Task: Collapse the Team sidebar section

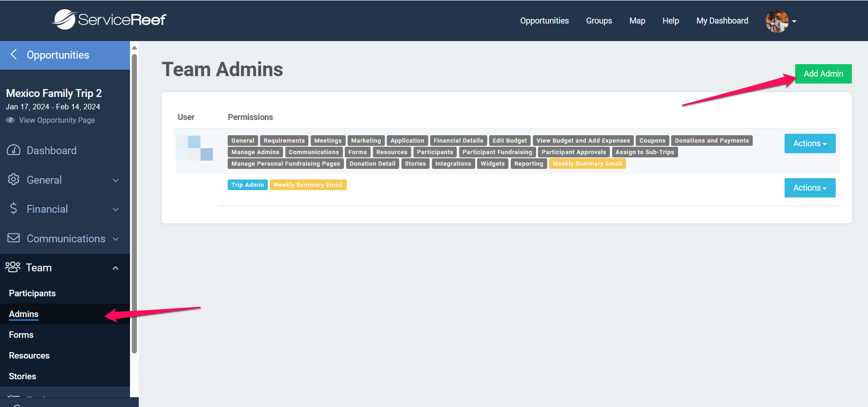Action: 116,268
